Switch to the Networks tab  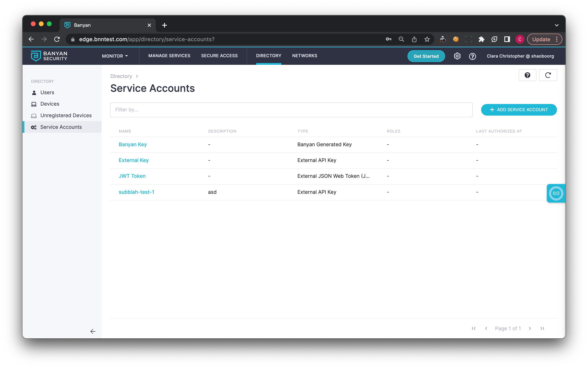coord(304,56)
